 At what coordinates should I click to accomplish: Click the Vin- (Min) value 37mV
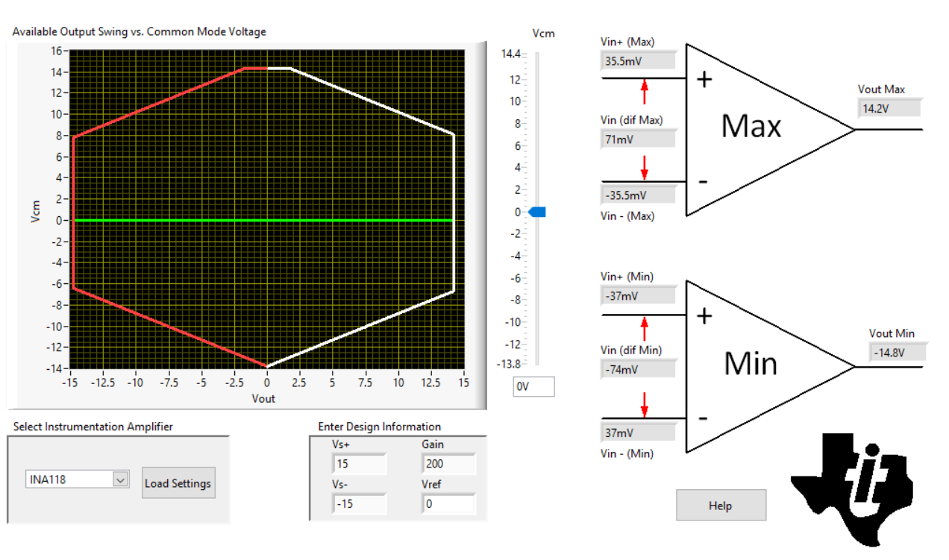click(638, 432)
